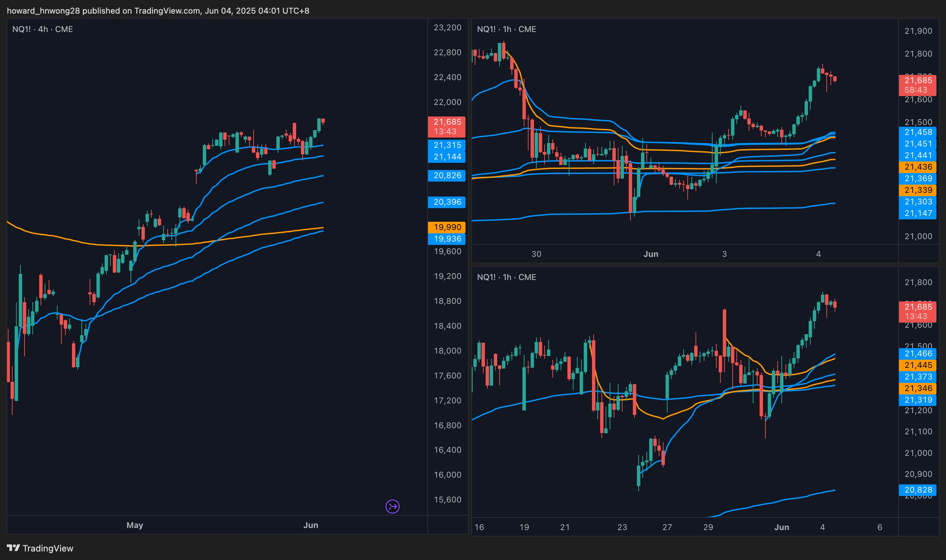Click the May label on 4h time axis
The width and height of the screenshot is (946, 560).
tap(135, 525)
